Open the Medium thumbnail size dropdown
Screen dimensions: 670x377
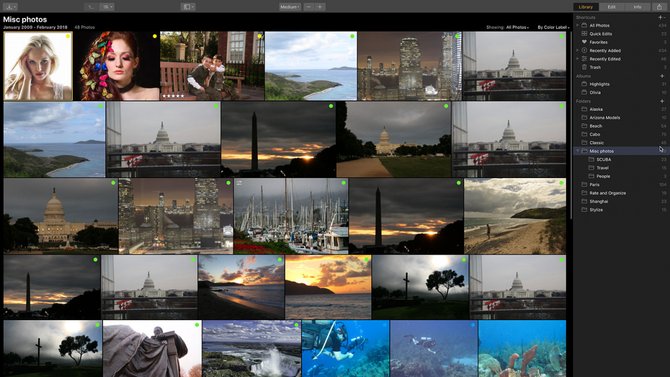click(x=290, y=7)
